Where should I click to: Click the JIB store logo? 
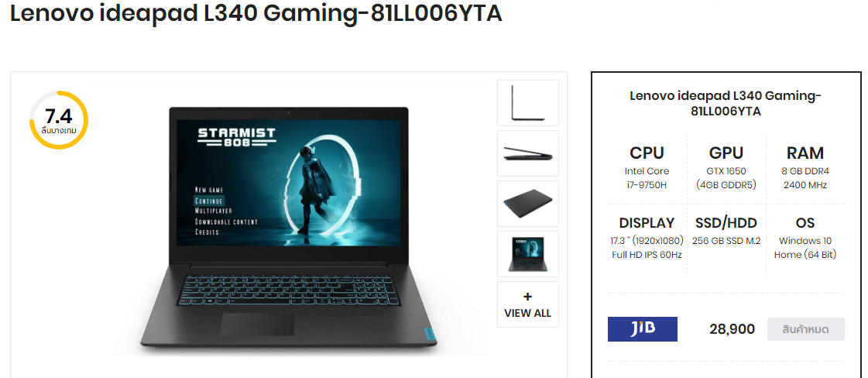pos(642,329)
